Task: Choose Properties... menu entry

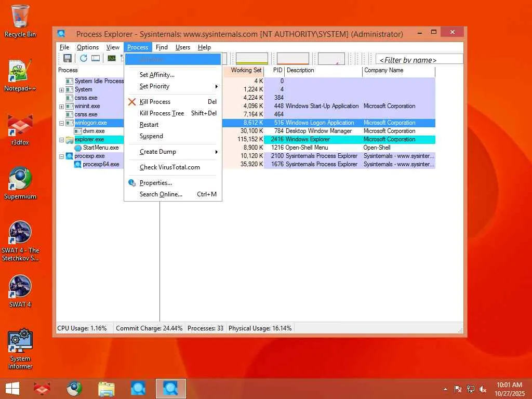Action: click(x=173, y=183)
